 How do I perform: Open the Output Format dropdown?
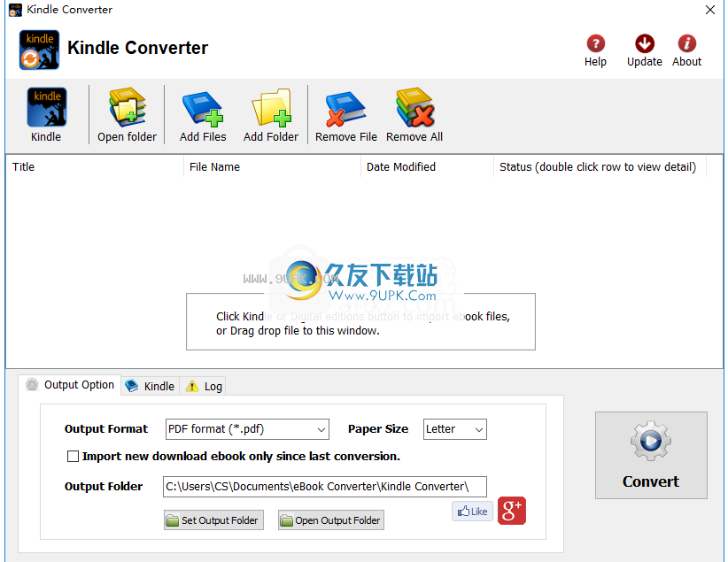(247, 429)
